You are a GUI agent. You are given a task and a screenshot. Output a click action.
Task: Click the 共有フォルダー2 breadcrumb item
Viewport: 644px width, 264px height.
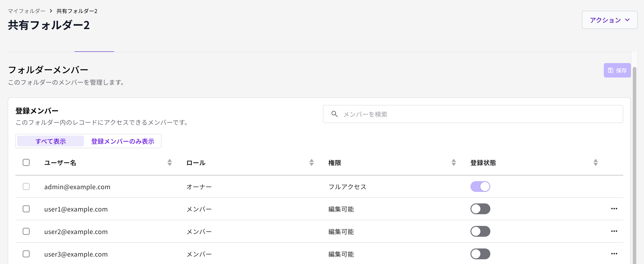click(77, 11)
